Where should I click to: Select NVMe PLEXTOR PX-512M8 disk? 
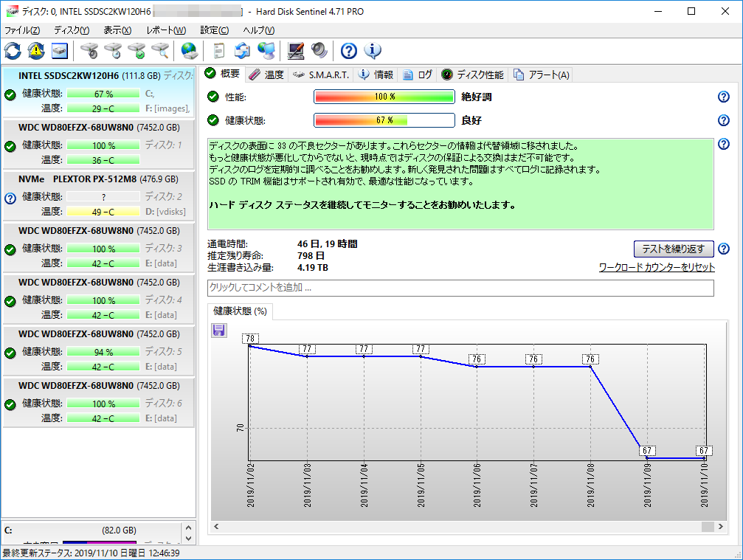(98, 196)
